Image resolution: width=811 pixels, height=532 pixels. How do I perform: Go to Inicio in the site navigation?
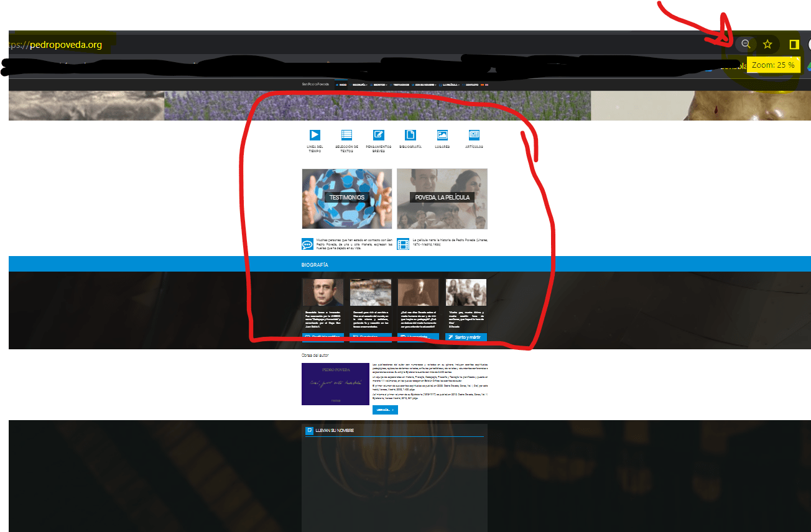coord(342,85)
